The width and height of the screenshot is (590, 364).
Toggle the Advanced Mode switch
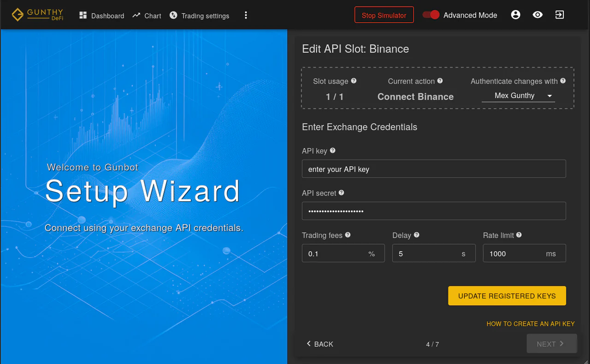[431, 15]
